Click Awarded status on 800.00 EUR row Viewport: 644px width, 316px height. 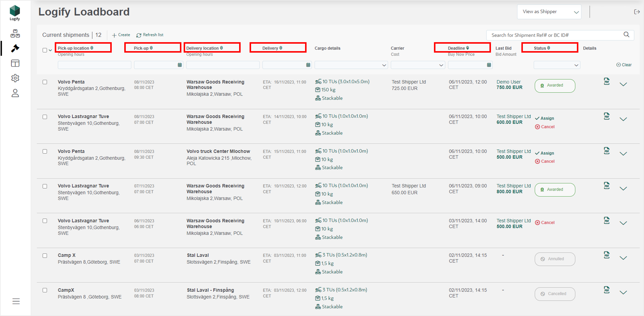point(555,190)
